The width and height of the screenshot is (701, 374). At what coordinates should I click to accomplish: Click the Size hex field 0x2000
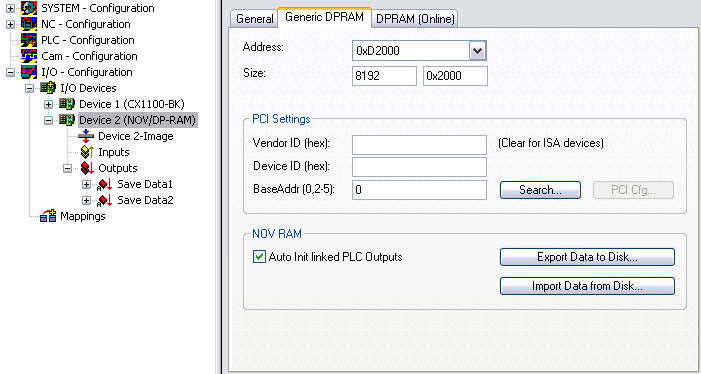455,76
